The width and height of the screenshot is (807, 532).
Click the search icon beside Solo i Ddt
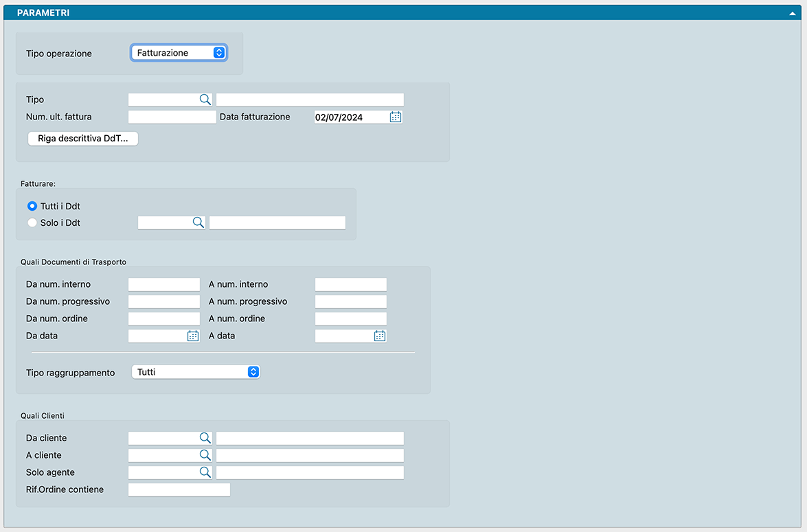(198, 222)
